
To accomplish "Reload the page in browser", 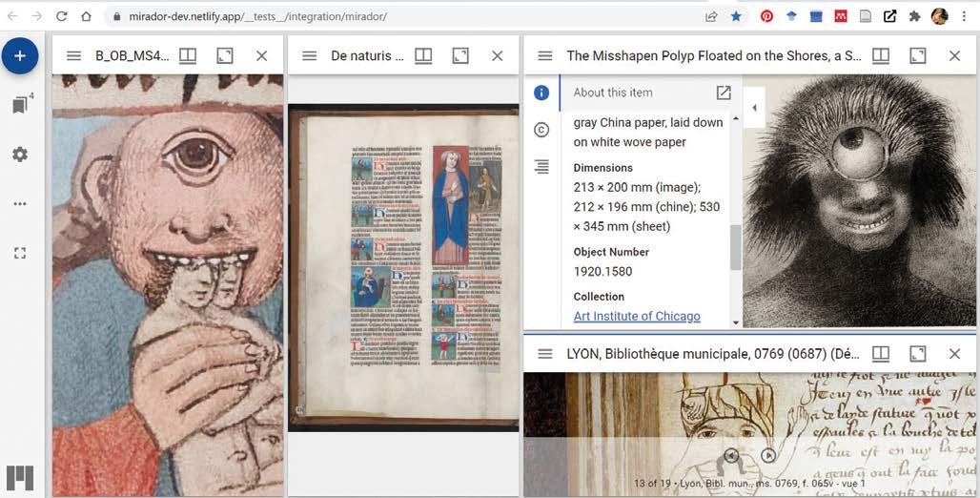I will pos(61,16).
